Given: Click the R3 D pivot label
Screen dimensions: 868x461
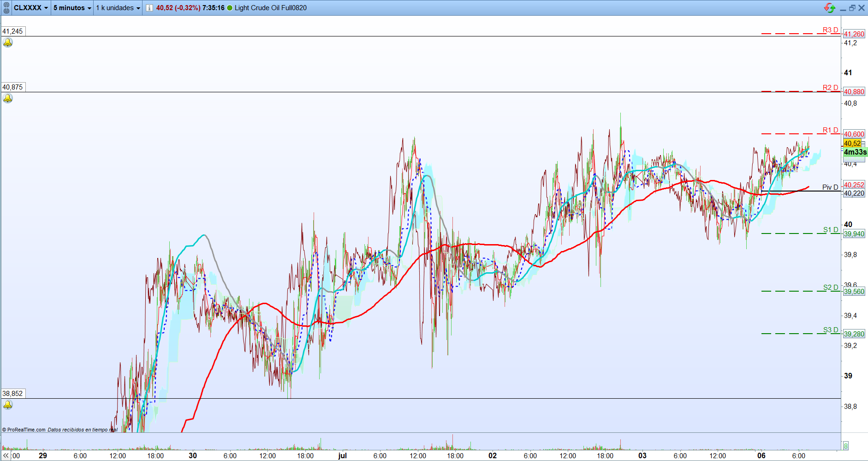Looking at the screenshot, I should [830, 30].
